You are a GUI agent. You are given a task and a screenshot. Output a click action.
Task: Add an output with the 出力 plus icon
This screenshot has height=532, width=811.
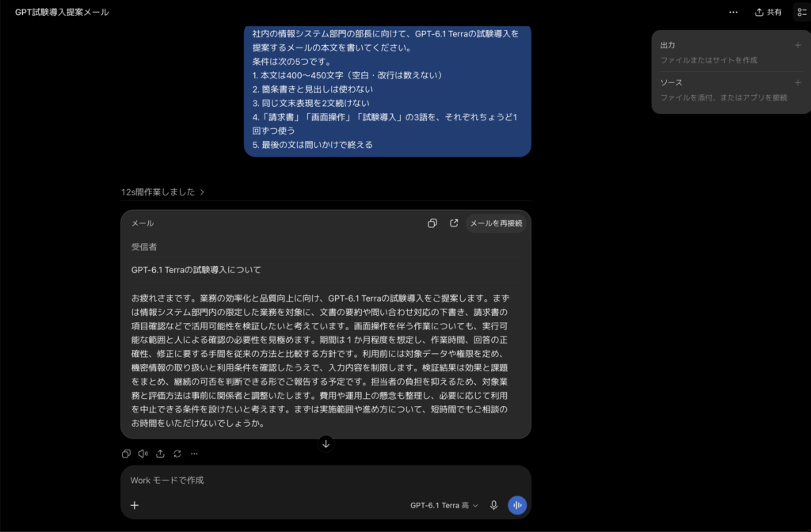click(x=798, y=45)
